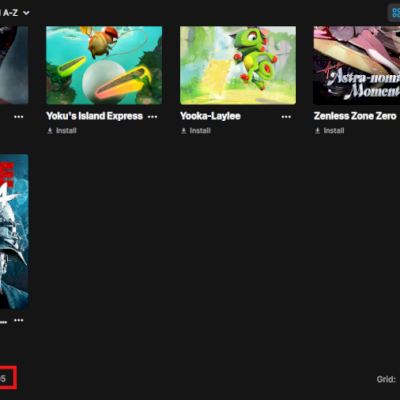400x400 pixels.
Task: Switch to grid view icon
Action: pos(395,13)
